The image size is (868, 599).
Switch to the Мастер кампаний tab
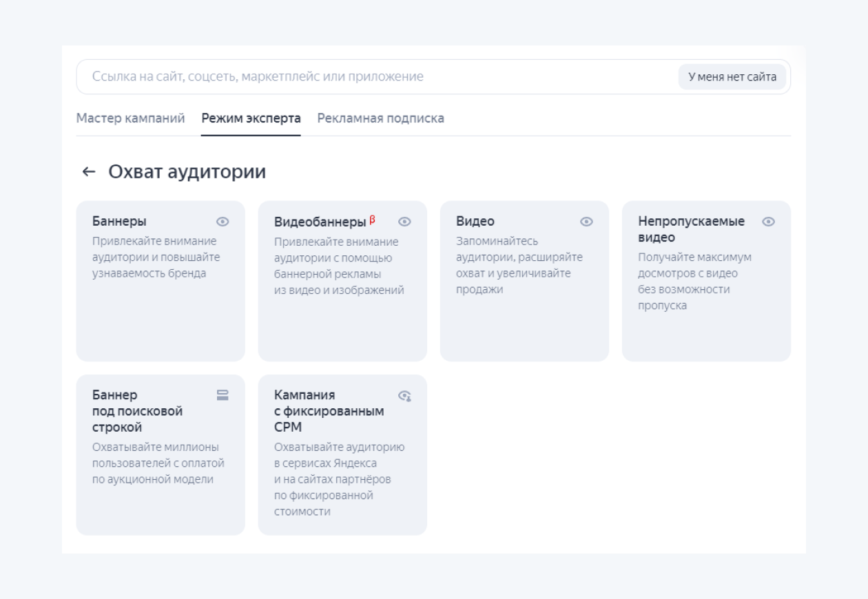[130, 118]
